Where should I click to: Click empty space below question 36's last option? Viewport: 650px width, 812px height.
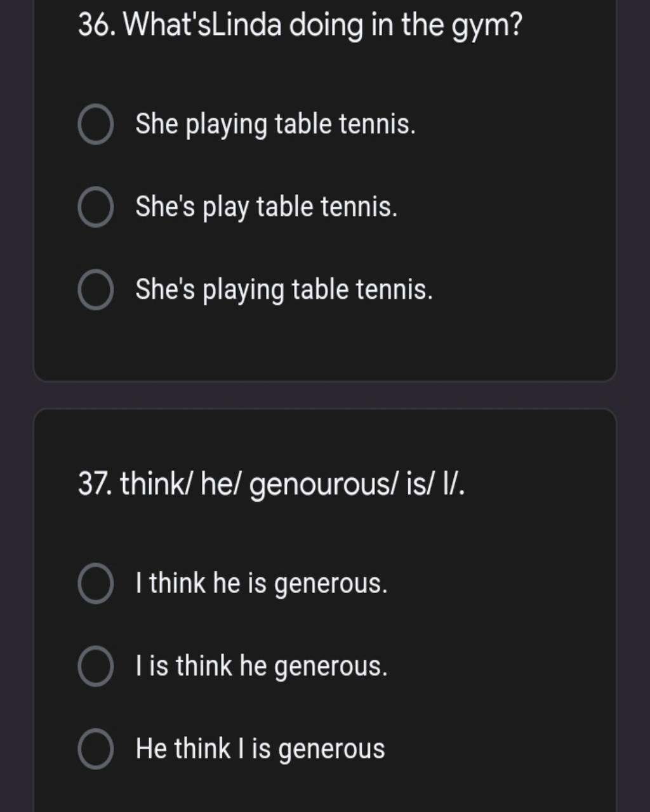pyautogui.click(x=325, y=346)
